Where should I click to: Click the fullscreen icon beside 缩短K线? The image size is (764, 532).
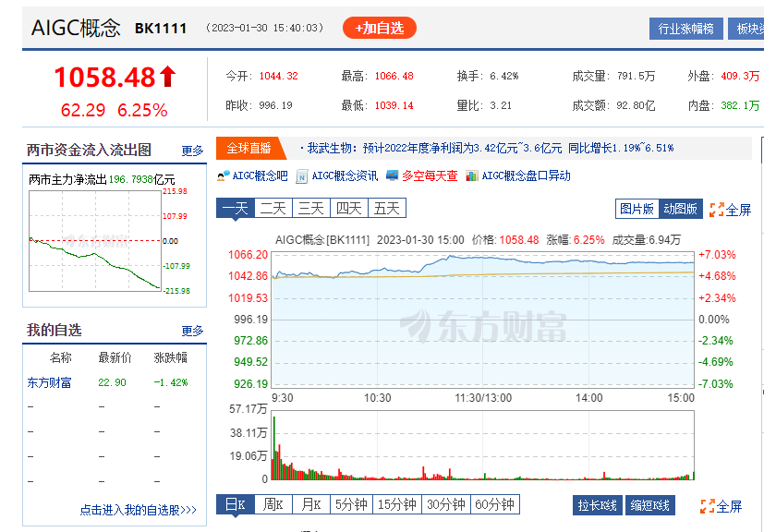point(707,506)
